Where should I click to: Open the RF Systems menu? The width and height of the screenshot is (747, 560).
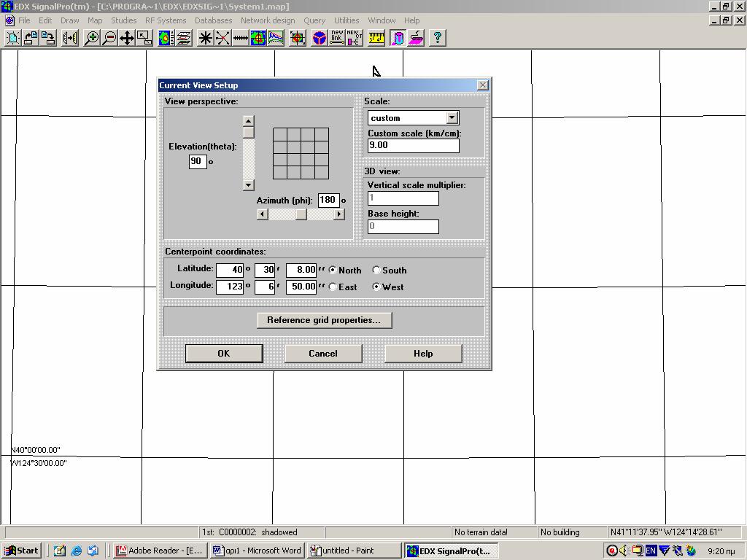click(x=166, y=20)
